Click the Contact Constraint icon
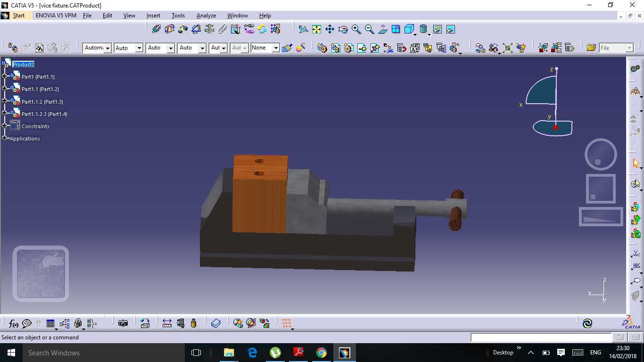 [x=170, y=29]
